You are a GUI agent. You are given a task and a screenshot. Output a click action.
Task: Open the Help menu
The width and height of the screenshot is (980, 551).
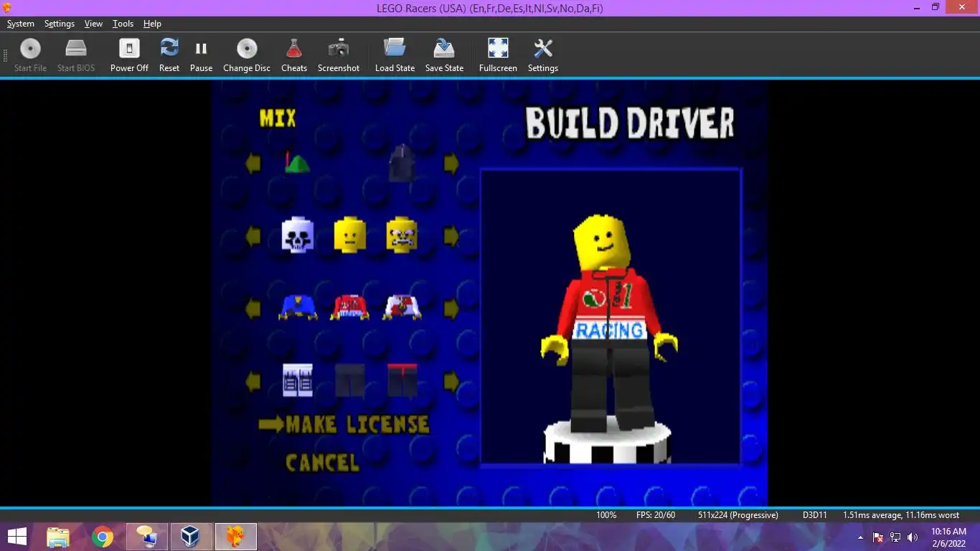(x=152, y=24)
